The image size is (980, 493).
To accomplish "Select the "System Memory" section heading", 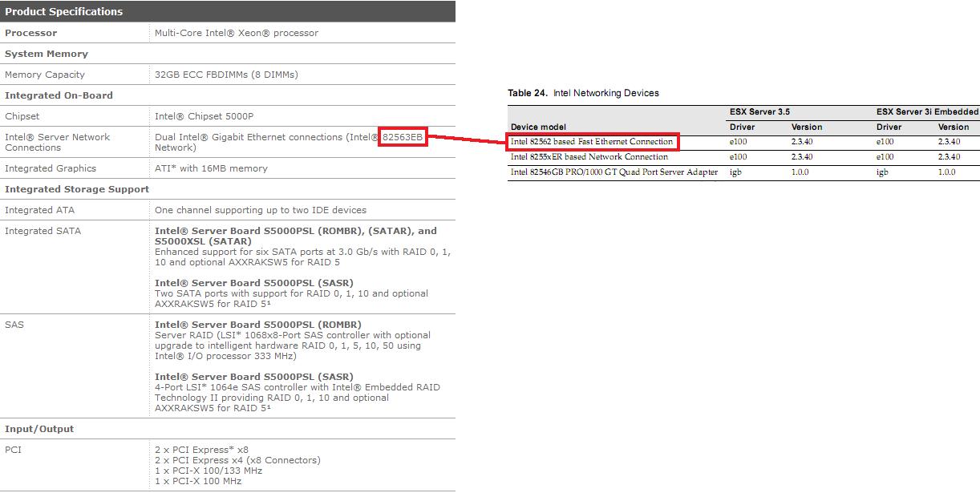I will (x=47, y=54).
